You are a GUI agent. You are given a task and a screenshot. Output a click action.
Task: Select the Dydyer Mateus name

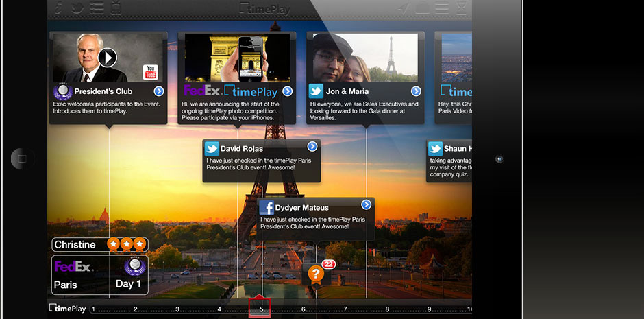coord(302,208)
